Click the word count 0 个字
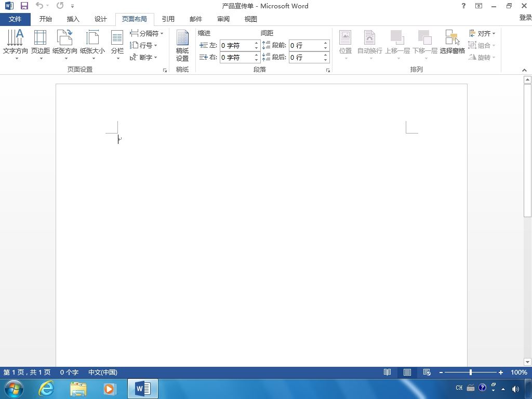Screen dimensions: 532x399 [69, 372]
